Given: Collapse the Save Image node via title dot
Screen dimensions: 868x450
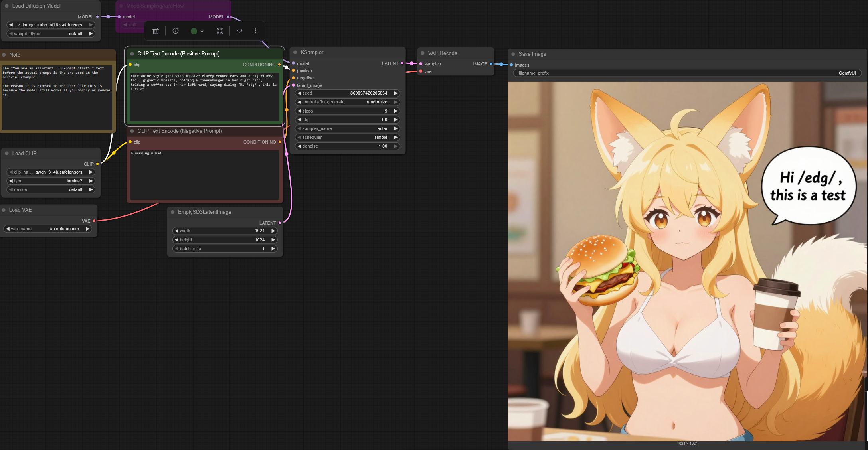Looking at the screenshot, I should [513, 54].
